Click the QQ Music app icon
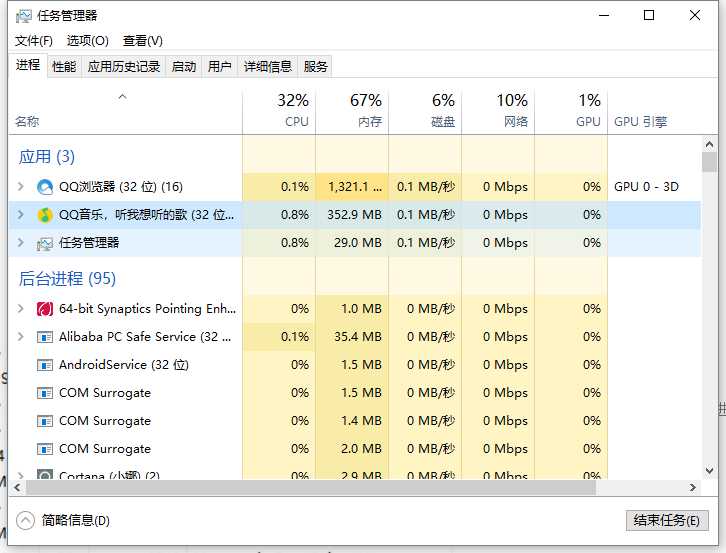The width and height of the screenshot is (726, 553). coord(45,215)
